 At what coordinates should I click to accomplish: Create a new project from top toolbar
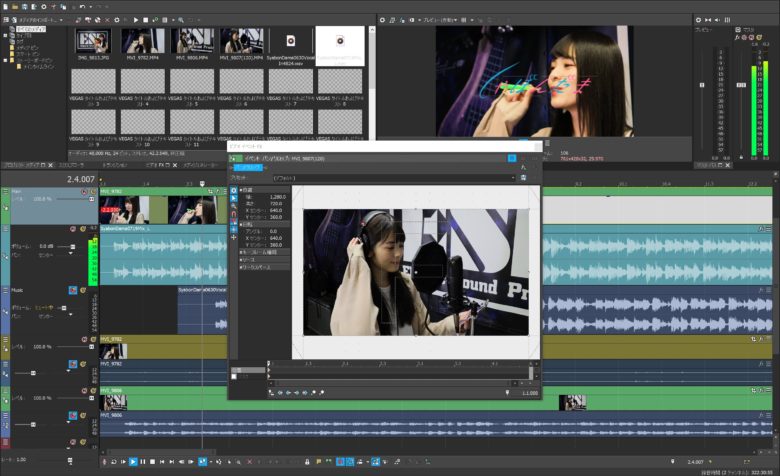coord(5,6)
